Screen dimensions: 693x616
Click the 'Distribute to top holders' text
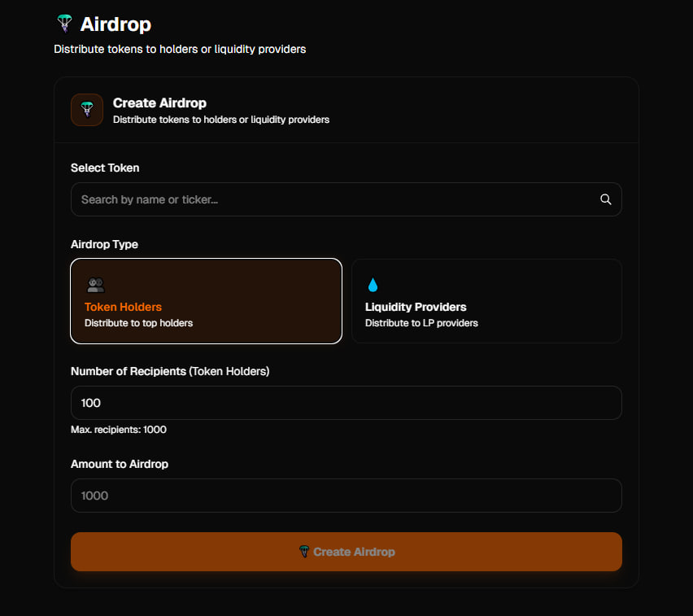pos(139,323)
